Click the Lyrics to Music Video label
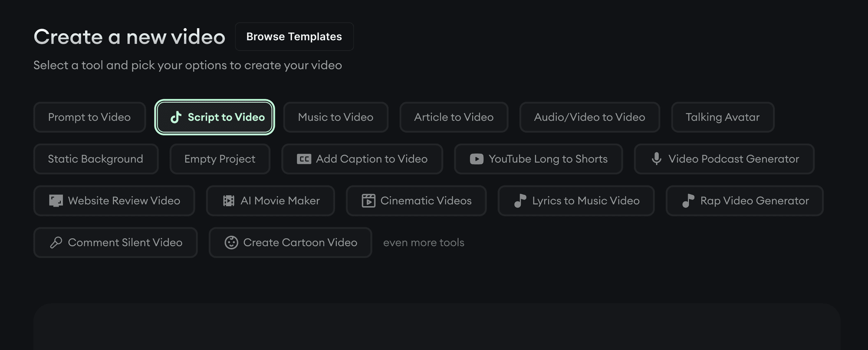Screen dimensions: 868x350 586,201
